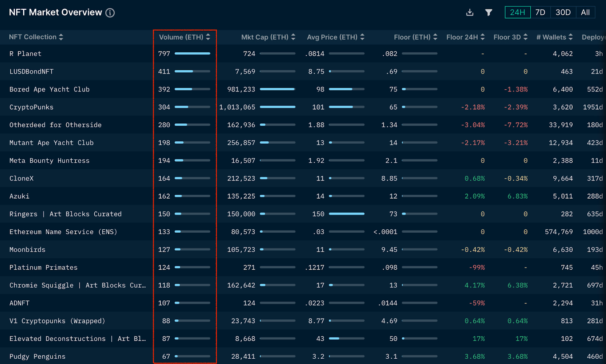The image size is (606, 364).
Task: Open the Azuki collection
Action: 19,196
